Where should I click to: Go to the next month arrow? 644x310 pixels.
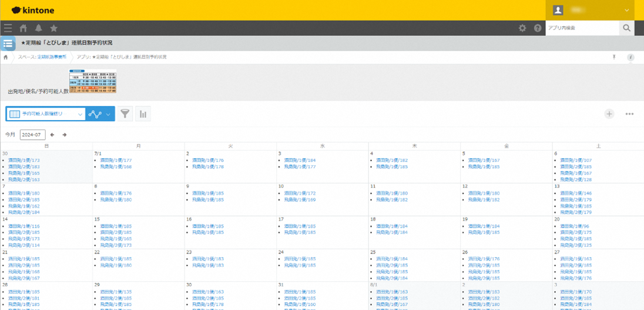pyautogui.click(x=65, y=135)
